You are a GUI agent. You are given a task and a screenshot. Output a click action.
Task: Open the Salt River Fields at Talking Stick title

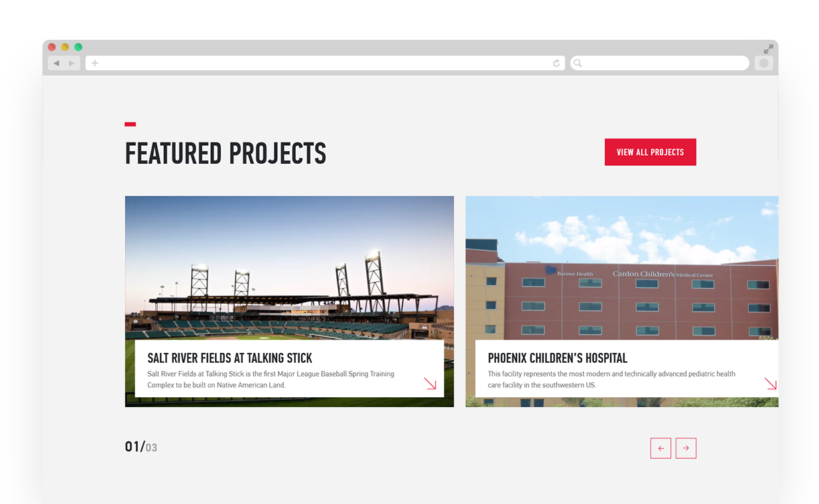click(x=229, y=358)
